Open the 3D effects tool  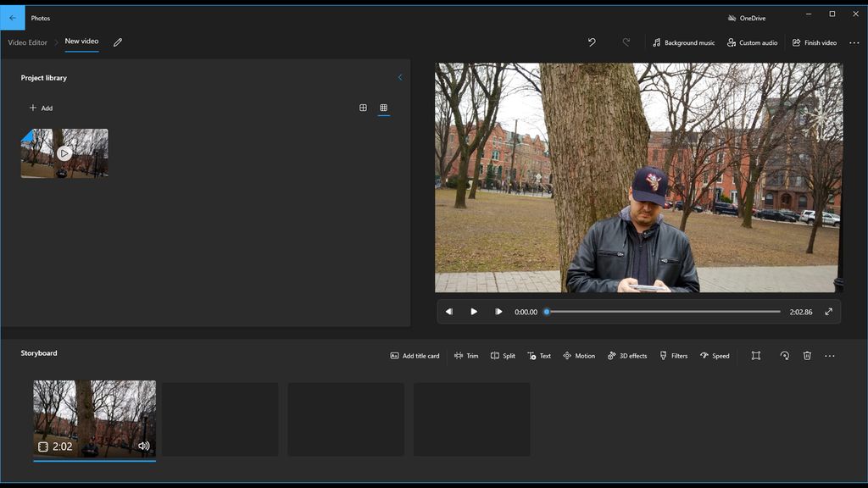(626, 356)
